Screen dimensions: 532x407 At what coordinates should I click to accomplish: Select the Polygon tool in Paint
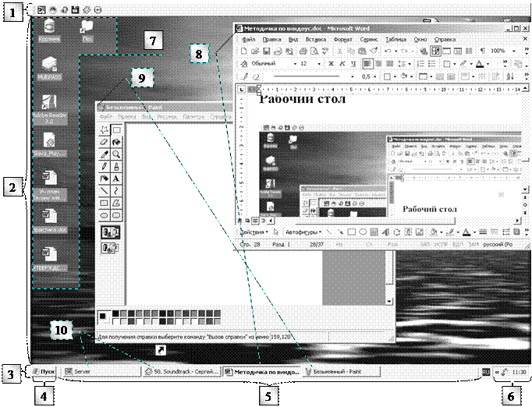click(x=116, y=203)
